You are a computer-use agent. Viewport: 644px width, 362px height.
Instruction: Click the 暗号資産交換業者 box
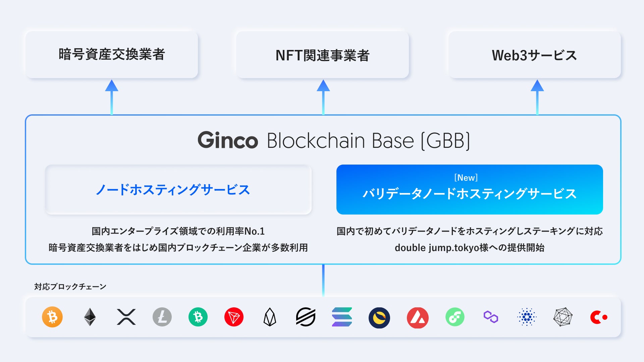[112, 55]
